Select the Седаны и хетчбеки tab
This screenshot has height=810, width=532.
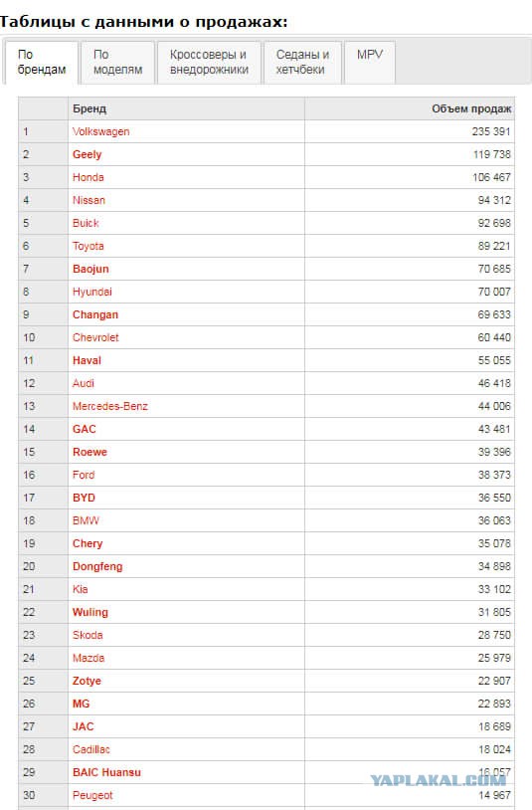(302, 62)
